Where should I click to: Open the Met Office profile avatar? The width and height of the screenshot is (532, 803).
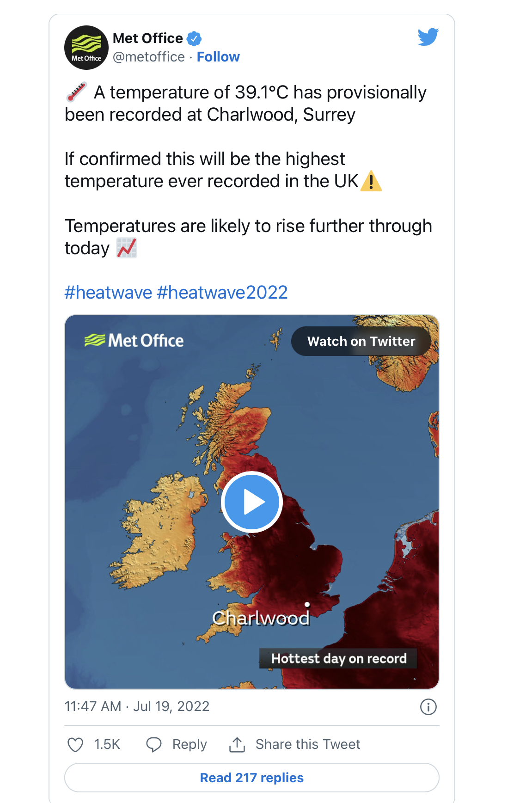pos(86,48)
